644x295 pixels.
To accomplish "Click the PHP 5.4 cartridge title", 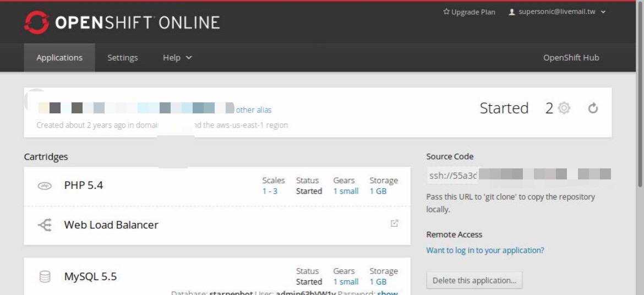I will (83, 185).
